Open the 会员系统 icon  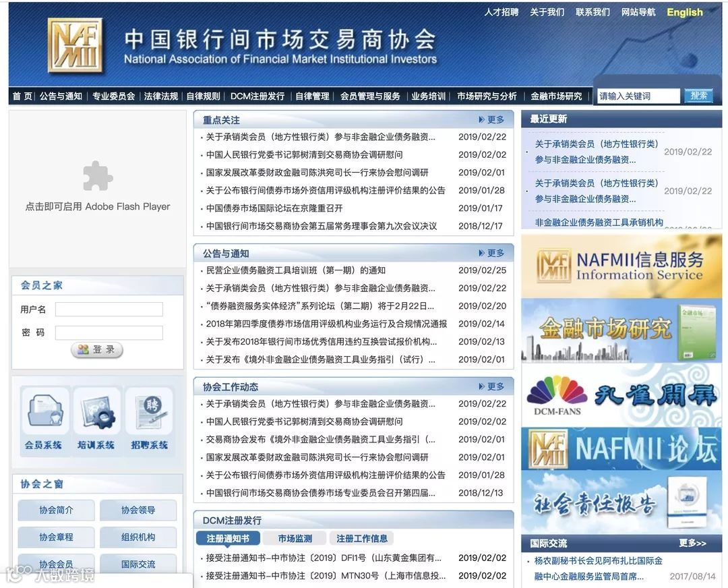point(44,419)
